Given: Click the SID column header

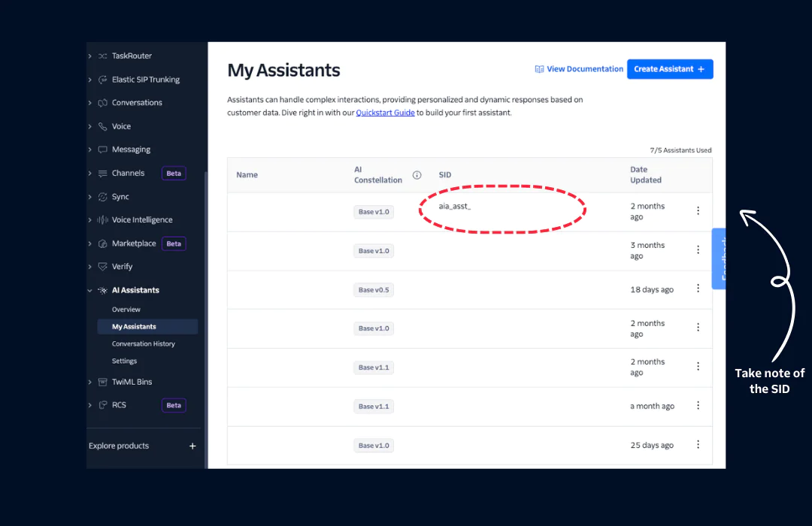Looking at the screenshot, I should pos(445,175).
